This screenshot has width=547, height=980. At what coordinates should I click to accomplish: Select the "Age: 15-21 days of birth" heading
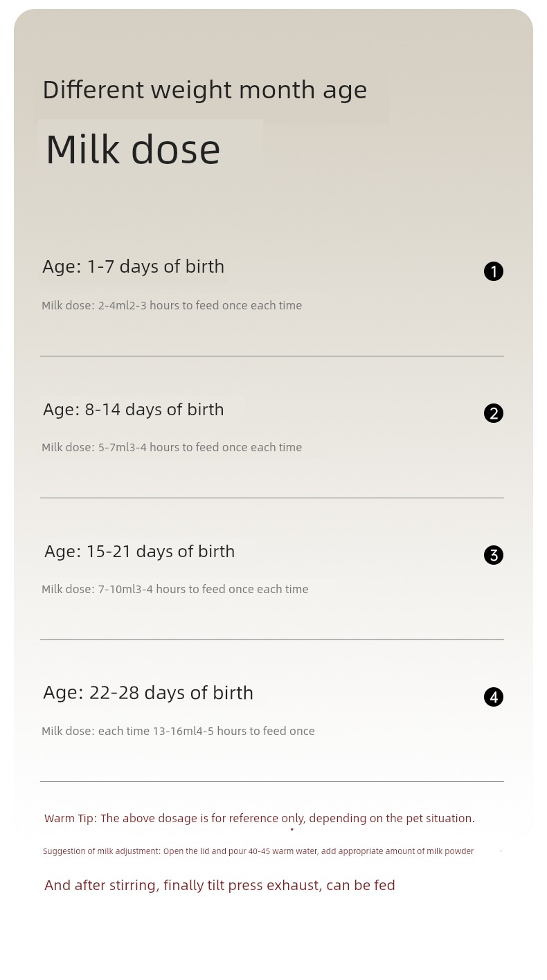click(x=140, y=551)
